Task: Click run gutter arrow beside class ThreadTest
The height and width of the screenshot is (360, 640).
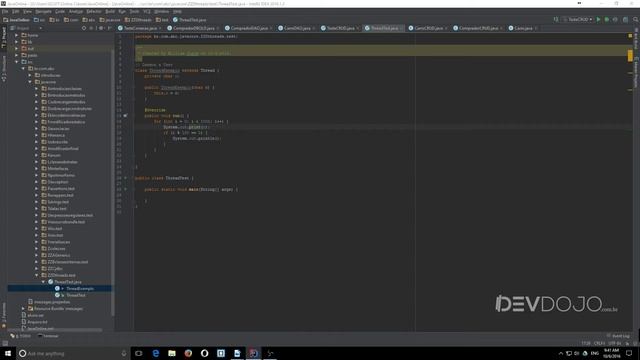Action: click(125, 178)
